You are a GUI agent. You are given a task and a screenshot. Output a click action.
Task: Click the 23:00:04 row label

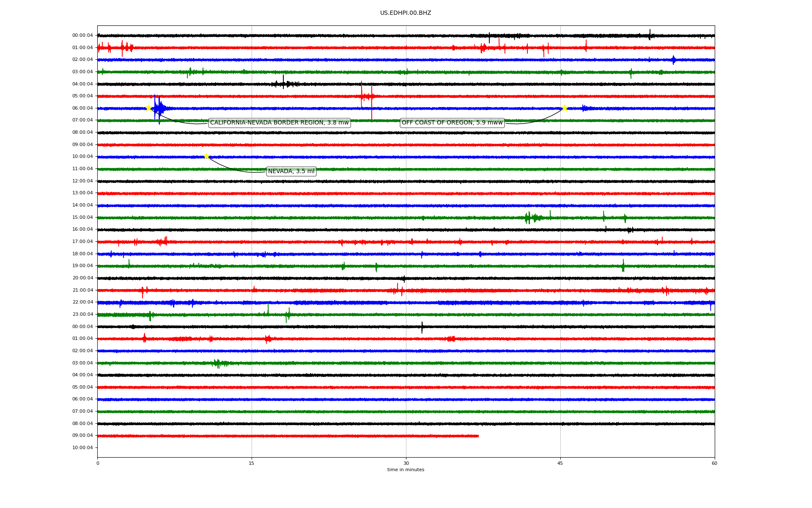coord(82,315)
